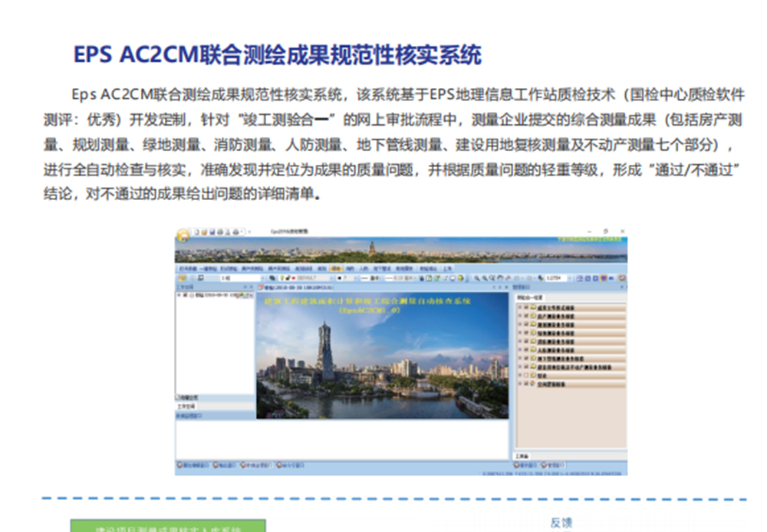Click the zoom-in magnifier toolbar icon
The width and height of the screenshot is (767, 532).
click(476, 278)
